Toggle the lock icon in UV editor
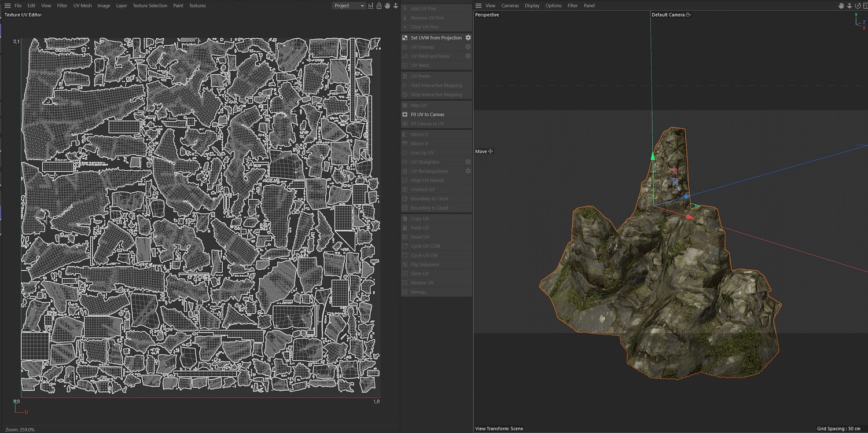 [x=379, y=6]
